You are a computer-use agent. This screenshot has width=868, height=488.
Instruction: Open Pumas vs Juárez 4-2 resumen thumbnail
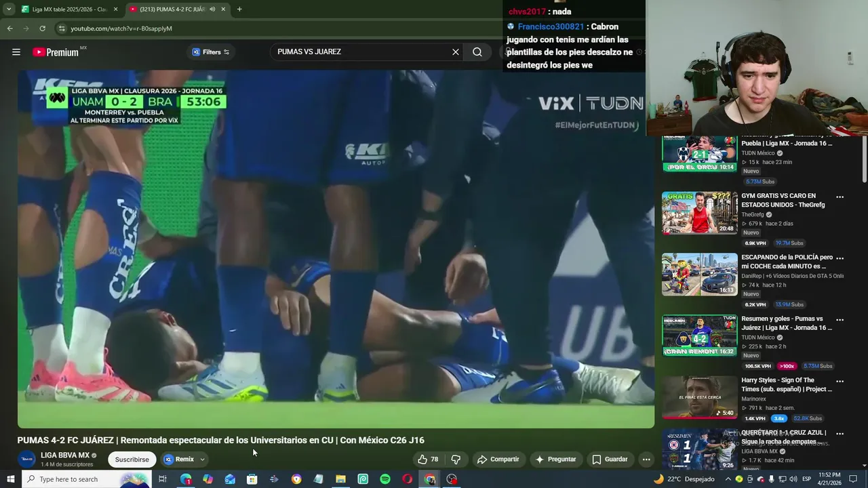(699, 336)
